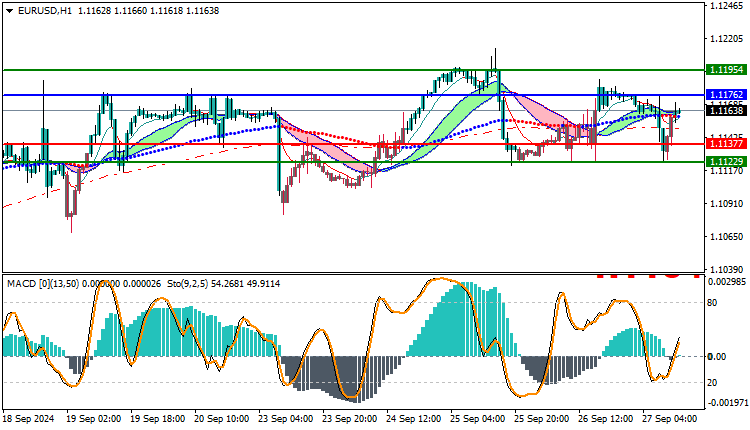Click the 1.10650 price scale value
750x430 pixels.
click(x=727, y=237)
